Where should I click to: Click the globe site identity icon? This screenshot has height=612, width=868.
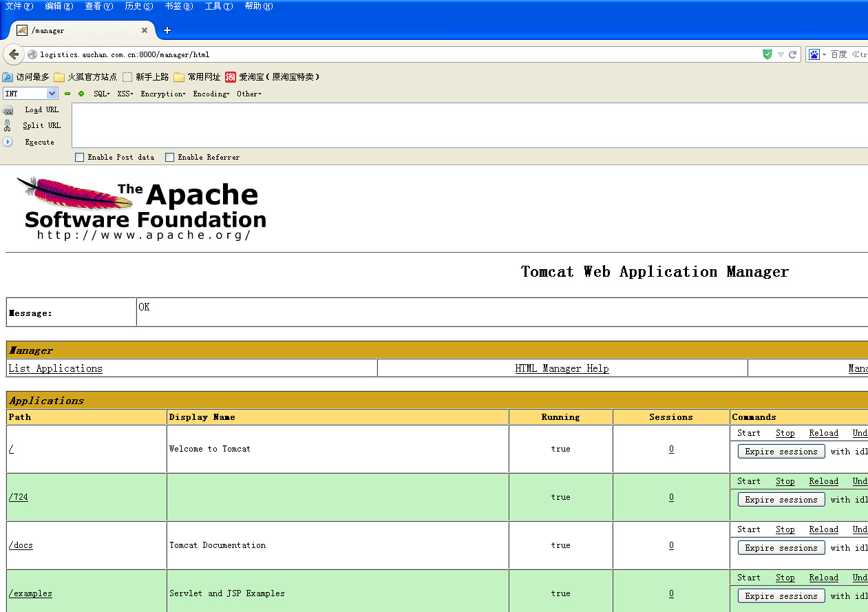pos(32,54)
